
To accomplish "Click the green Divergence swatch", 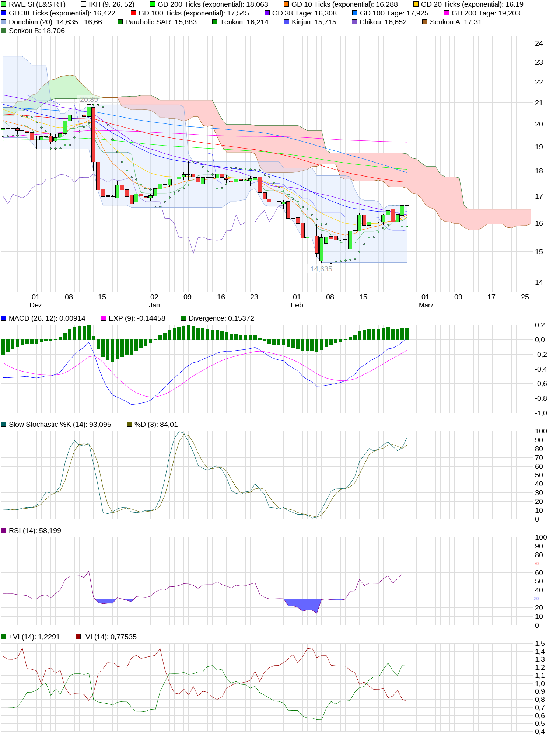I will (x=183, y=318).
